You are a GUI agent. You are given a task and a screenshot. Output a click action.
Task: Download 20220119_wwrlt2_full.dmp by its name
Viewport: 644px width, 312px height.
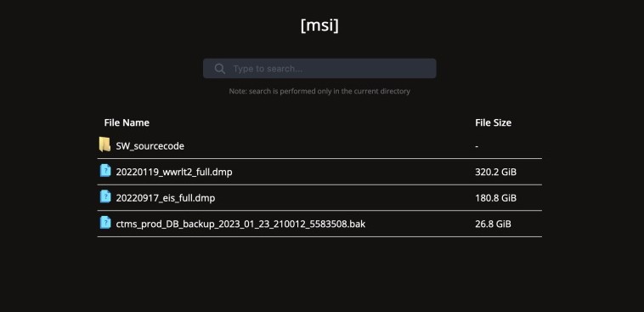click(174, 172)
